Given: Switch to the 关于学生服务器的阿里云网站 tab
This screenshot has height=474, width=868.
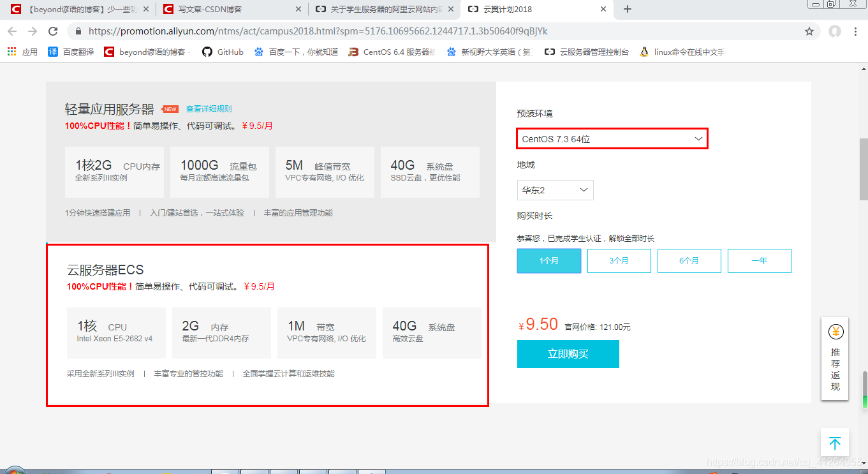Looking at the screenshot, I should tap(385, 9).
